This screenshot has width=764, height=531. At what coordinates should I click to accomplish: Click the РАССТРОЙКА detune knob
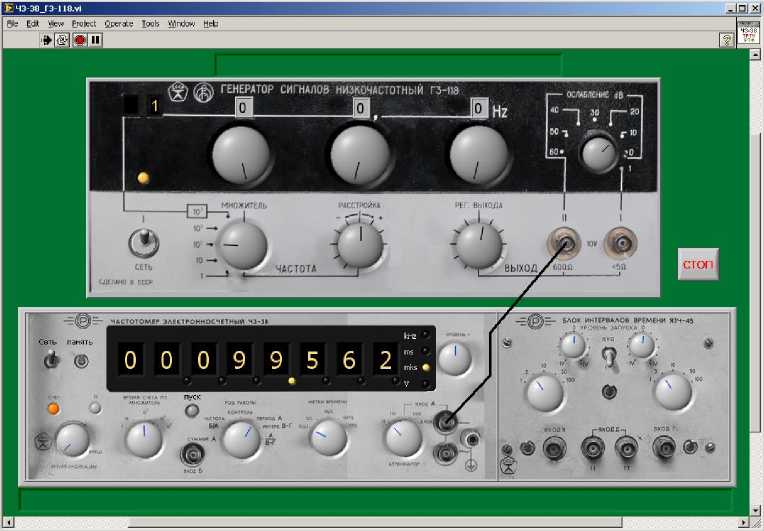click(x=360, y=245)
